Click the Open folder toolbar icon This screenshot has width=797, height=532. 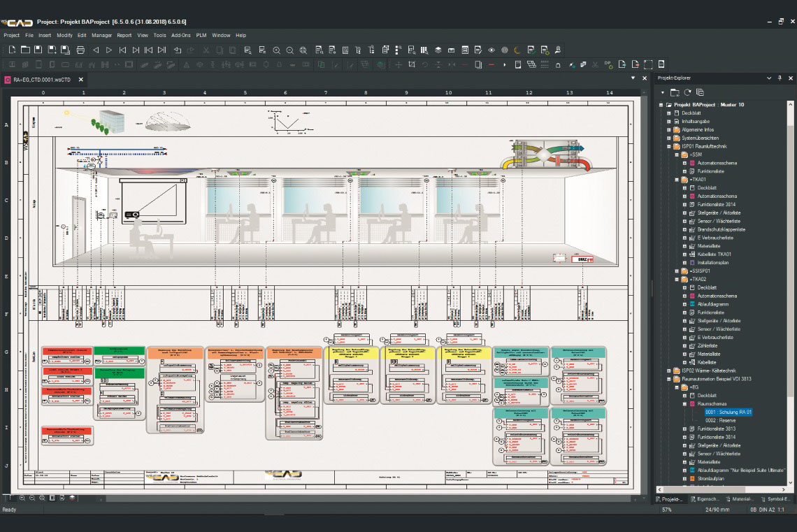tap(25, 50)
